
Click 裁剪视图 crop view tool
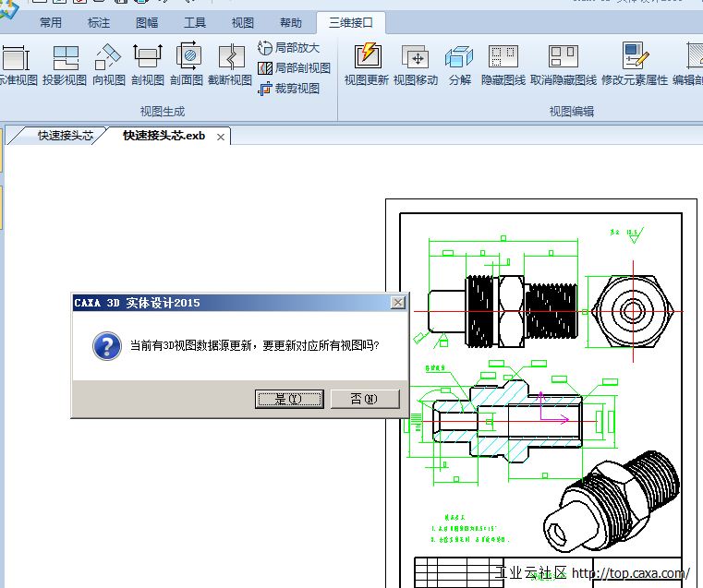click(x=289, y=89)
